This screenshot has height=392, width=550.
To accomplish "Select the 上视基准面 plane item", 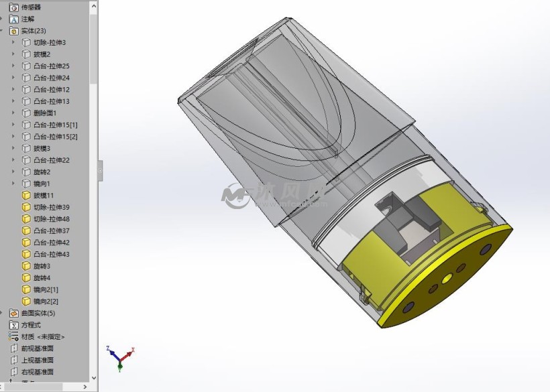I will tap(38, 360).
